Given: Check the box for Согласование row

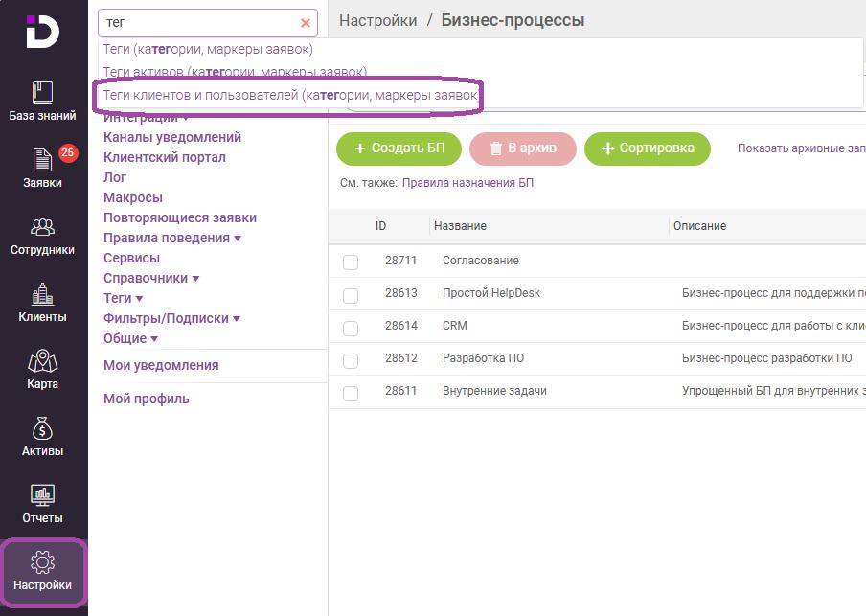Looking at the screenshot, I should 351,262.
